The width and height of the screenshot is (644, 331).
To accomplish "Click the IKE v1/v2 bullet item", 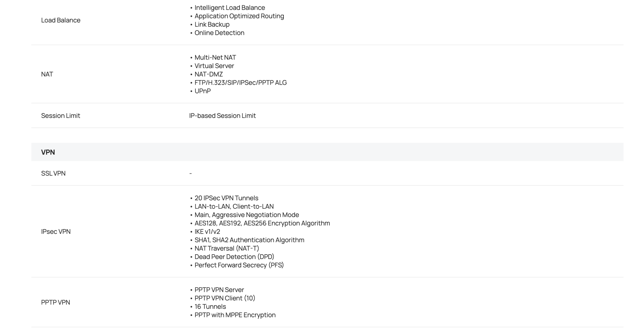I will point(207,231).
